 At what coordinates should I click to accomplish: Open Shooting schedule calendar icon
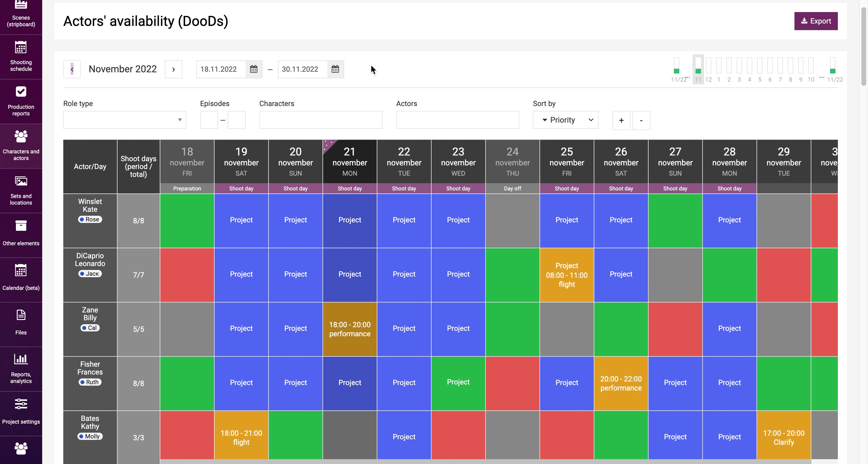coord(21,48)
